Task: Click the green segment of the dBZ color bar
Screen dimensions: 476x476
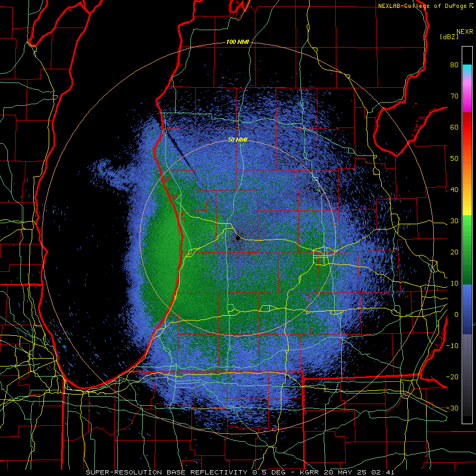Action: pos(467,250)
